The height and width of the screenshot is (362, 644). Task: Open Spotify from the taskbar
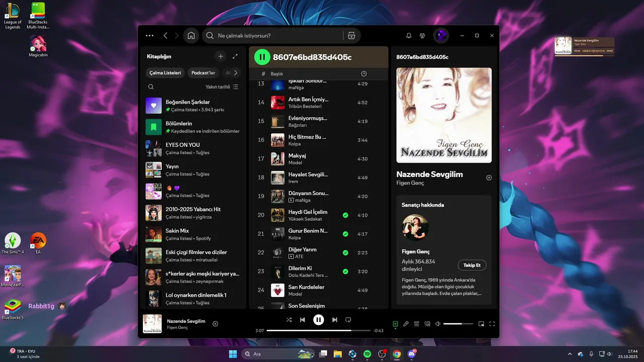pos(367,354)
